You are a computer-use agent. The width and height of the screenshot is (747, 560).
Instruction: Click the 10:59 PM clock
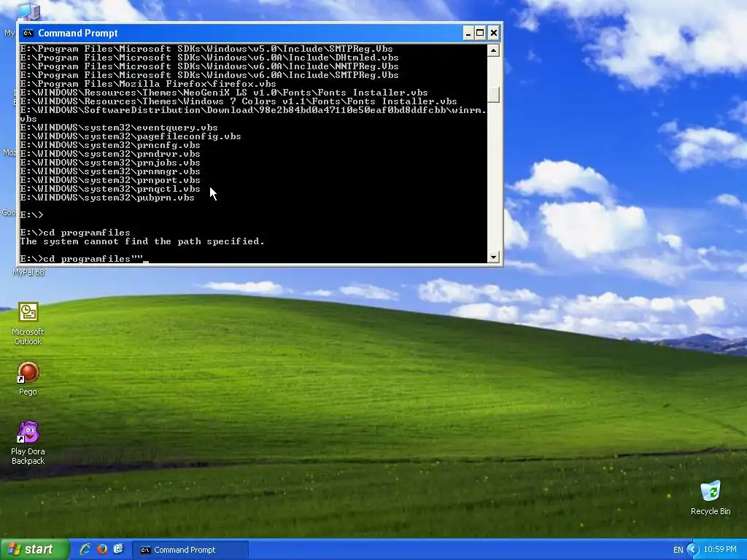tap(720, 550)
